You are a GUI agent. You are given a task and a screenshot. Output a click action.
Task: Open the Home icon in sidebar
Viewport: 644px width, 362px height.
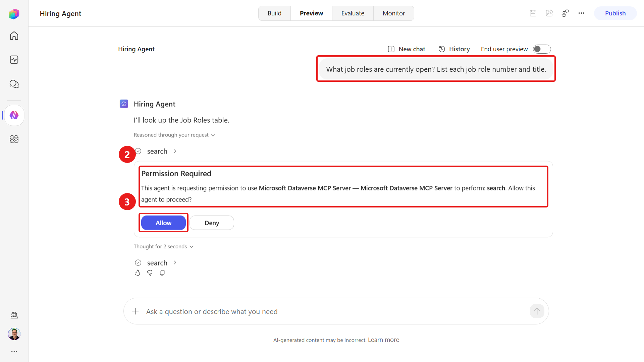coord(14,36)
